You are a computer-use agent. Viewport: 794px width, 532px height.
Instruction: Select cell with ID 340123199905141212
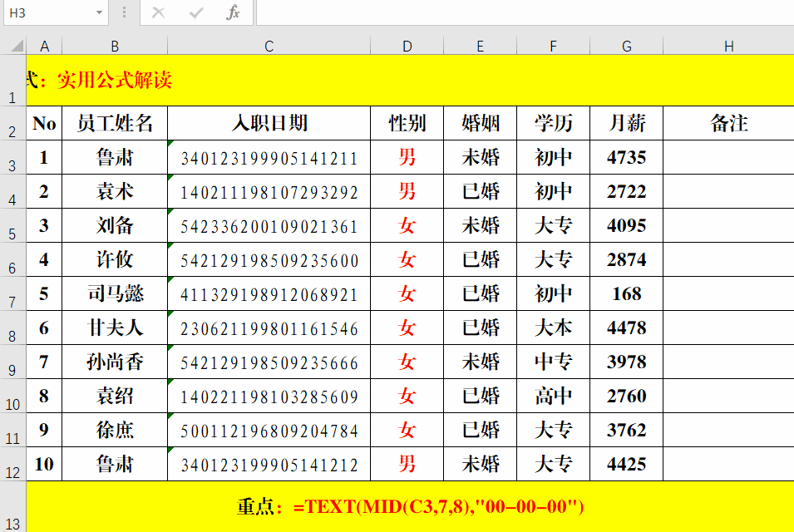(269, 464)
